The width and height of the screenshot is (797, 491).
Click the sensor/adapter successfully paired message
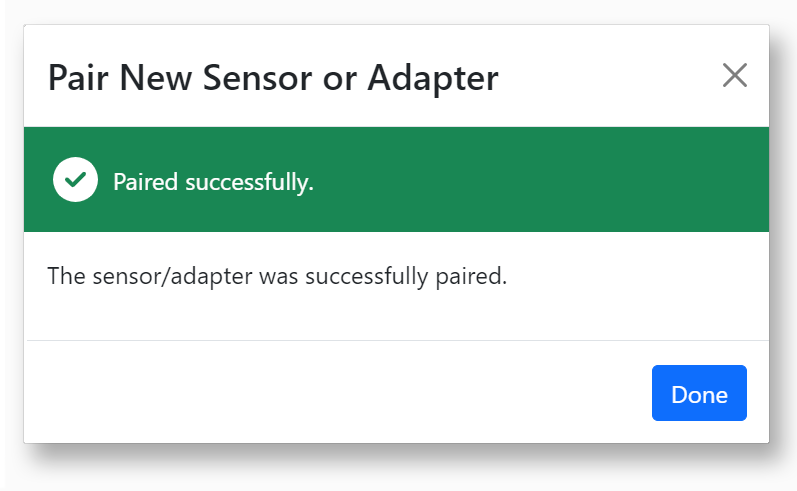click(277, 275)
